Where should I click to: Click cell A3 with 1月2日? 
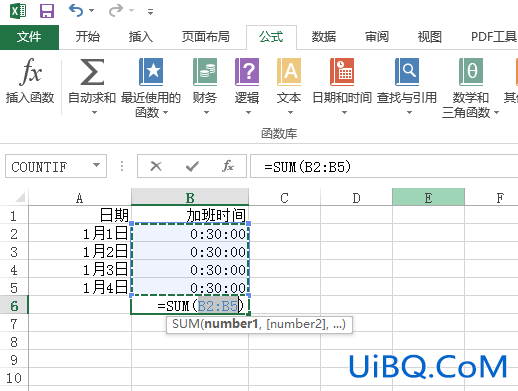coord(80,251)
